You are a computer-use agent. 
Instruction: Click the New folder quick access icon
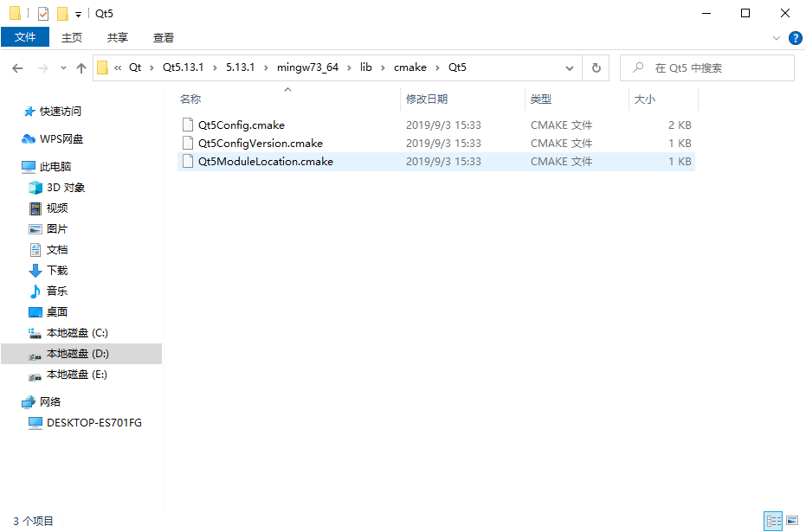coord(62,13)
